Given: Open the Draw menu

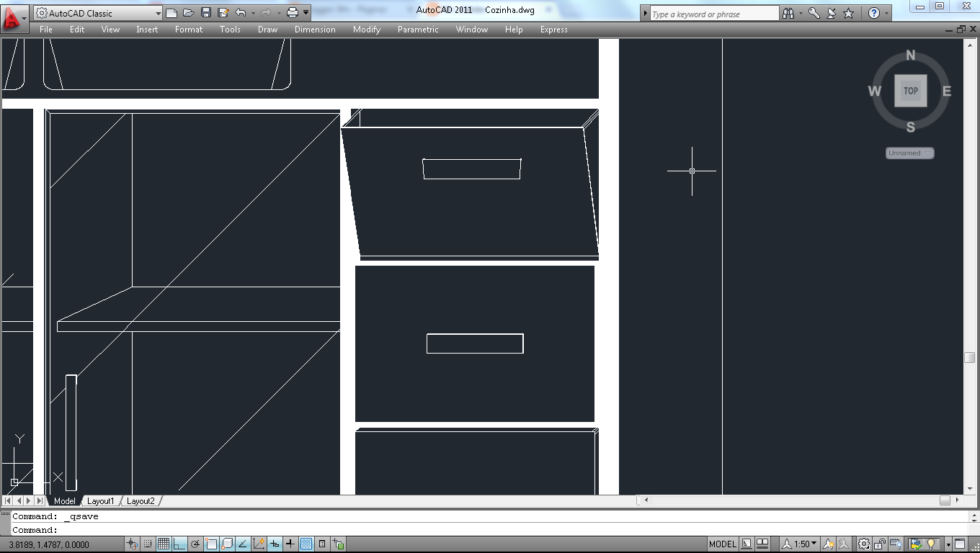Looking at the screenshot, I should [x=267, y=30].
